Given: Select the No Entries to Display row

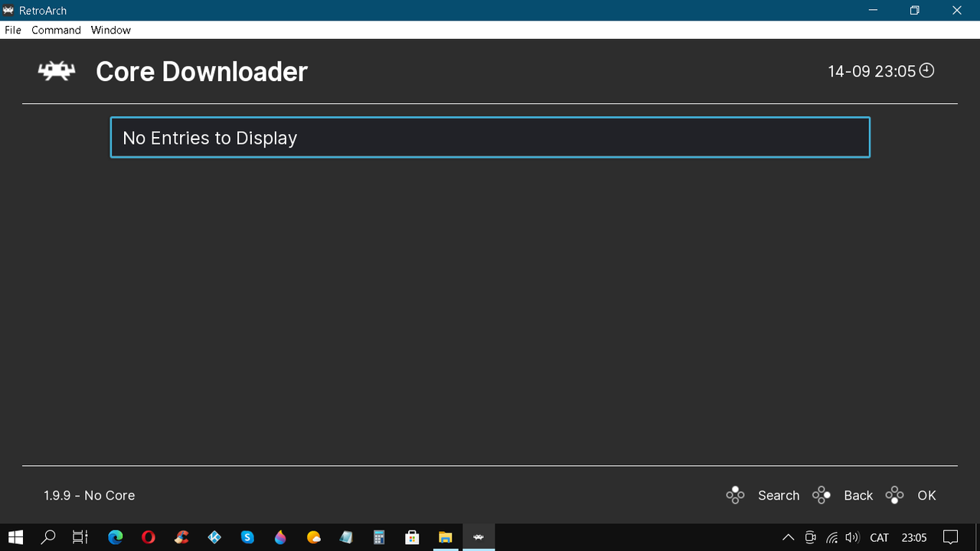Looking at the screenshot, I should point(490,138).
